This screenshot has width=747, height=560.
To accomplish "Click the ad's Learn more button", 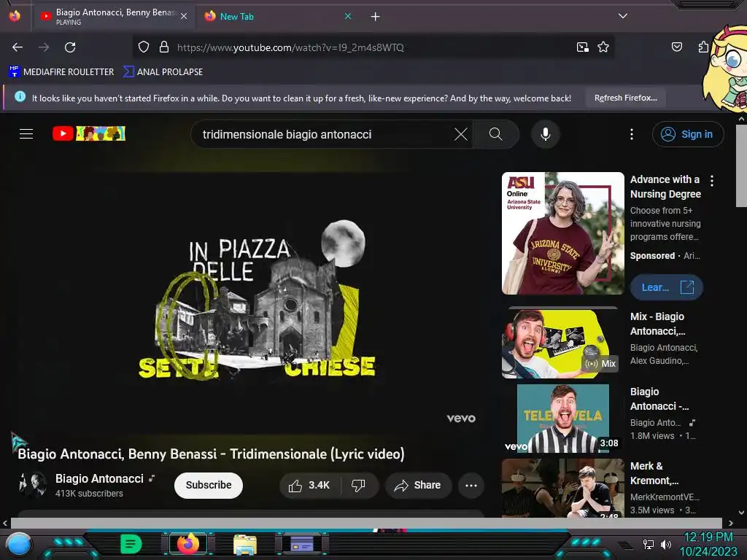I will [x=667, y=287].
